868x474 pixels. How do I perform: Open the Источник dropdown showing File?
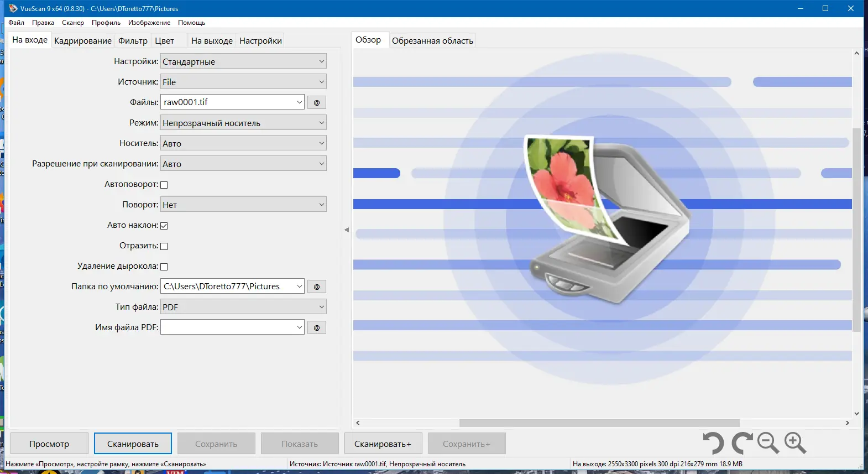243,82
